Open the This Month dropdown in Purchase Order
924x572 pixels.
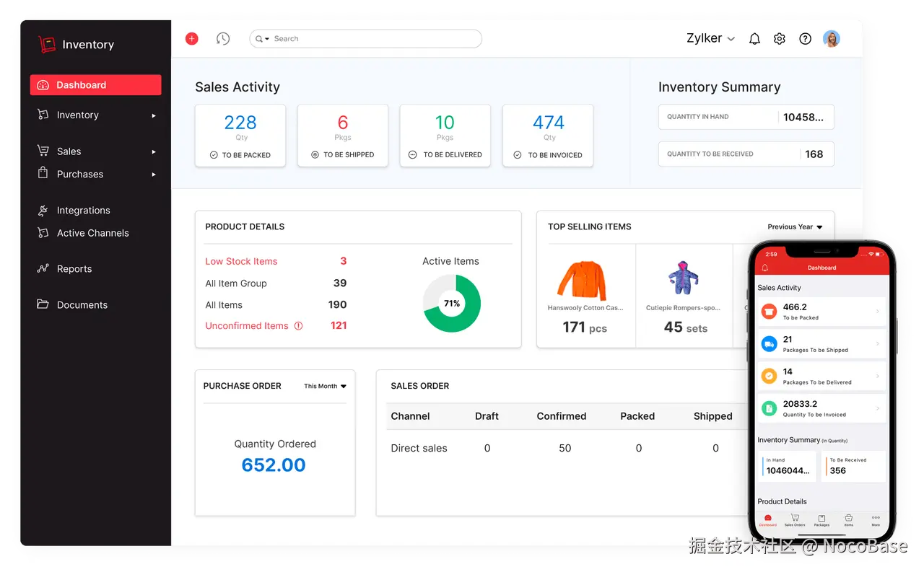(x=324, y=386)
